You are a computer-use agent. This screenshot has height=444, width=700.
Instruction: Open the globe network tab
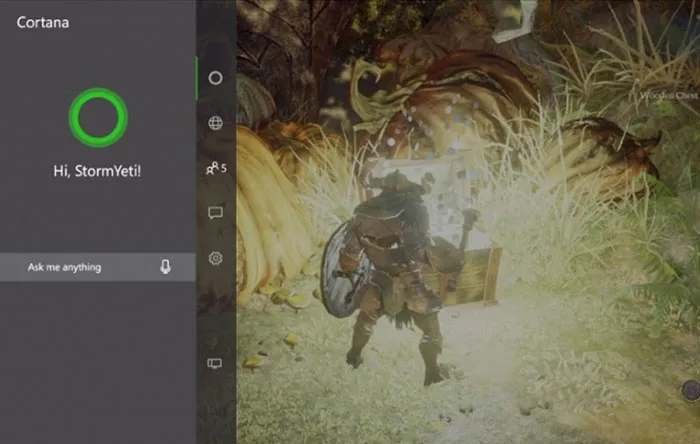215,123
